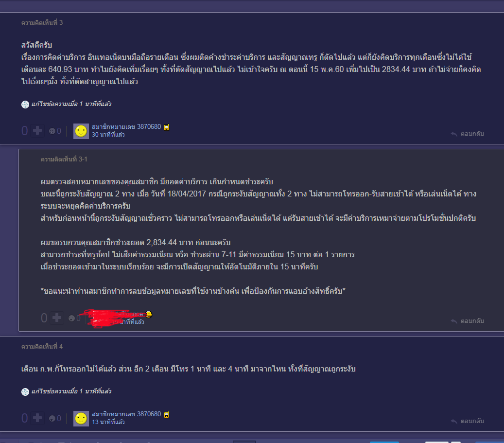
Task: Click the emotion face icon on comment 4
Action: click(52, 418)
